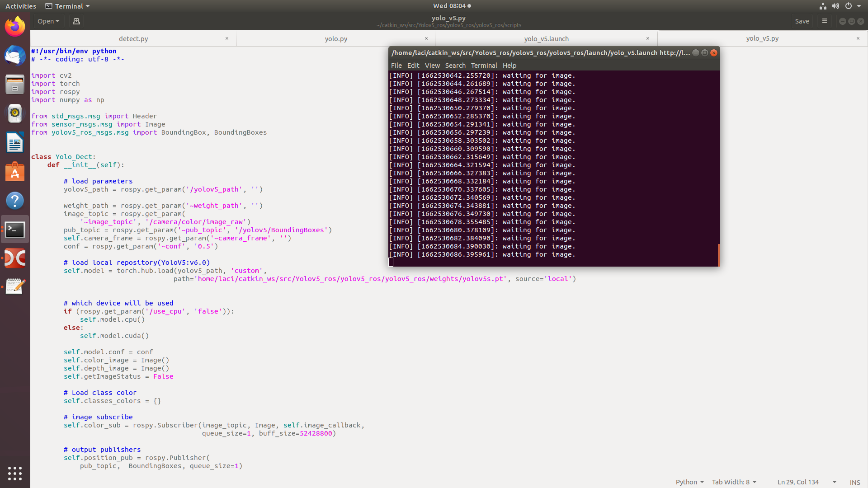Show the applications grid
The width and height of the screenshot is (868, 488).
[15, 474]
